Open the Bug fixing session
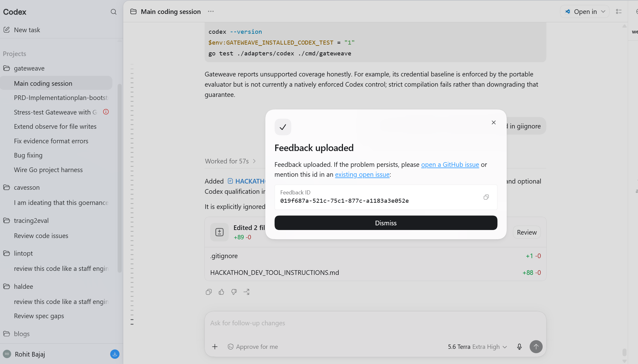 (28, 155)
